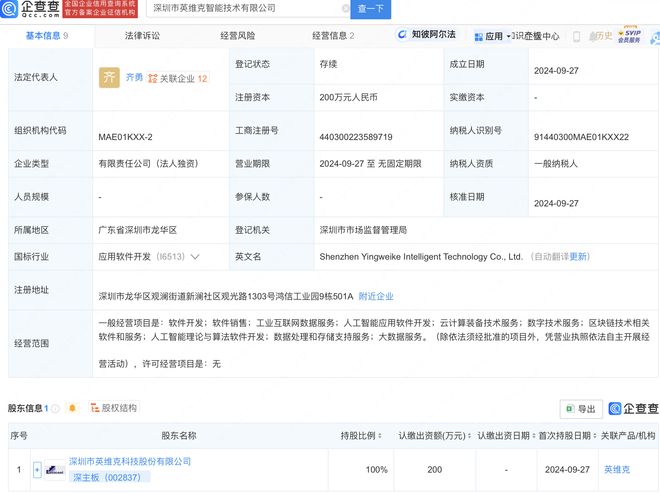
Task: Open the 股权结构 chart button
Action: point(114,408)
